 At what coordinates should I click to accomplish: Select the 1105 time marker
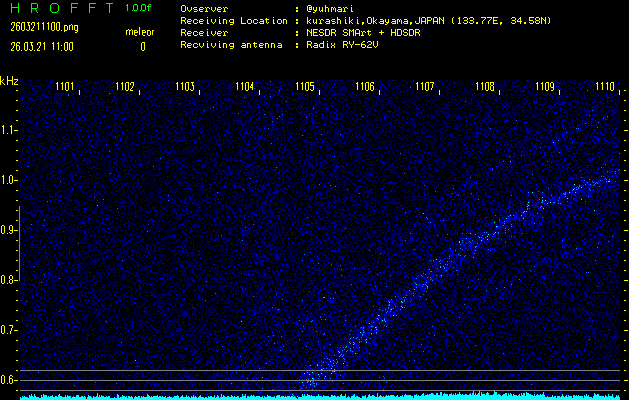point(305,88)
